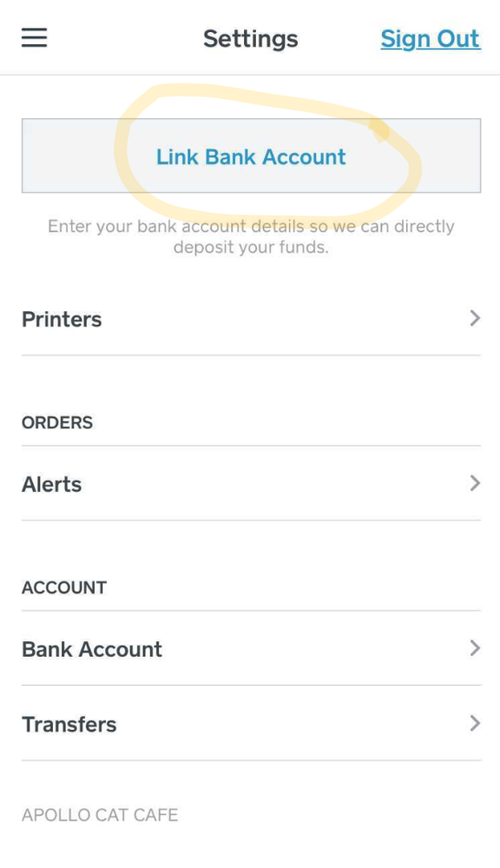Open the Alerts settings row

tap(251, 484)
